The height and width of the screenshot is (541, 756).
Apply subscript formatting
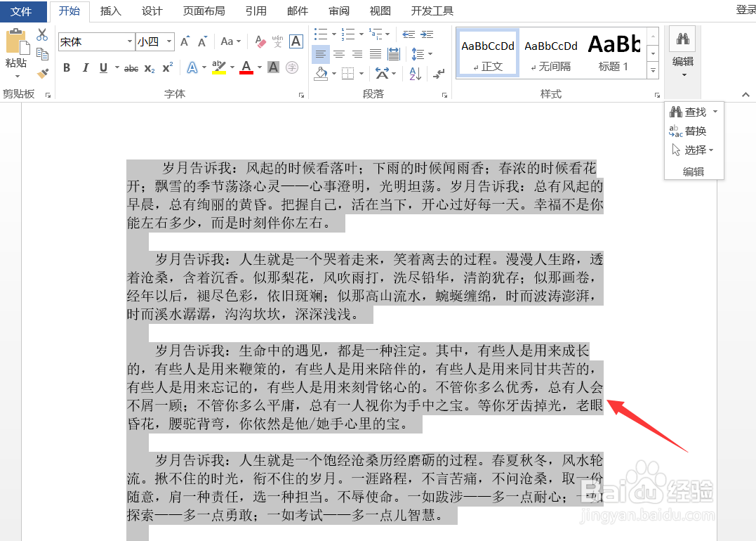pos(150,68)
